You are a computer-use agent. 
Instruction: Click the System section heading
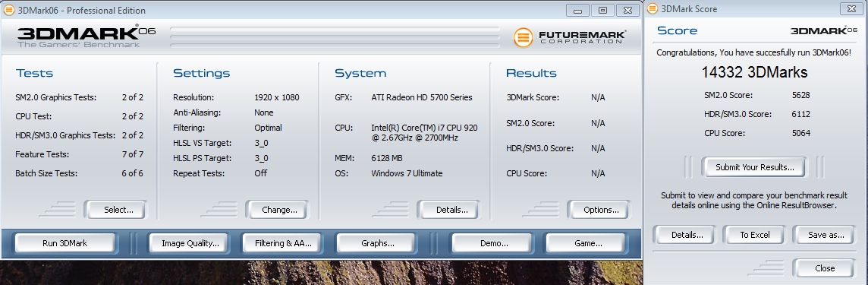tap(360, 73)
